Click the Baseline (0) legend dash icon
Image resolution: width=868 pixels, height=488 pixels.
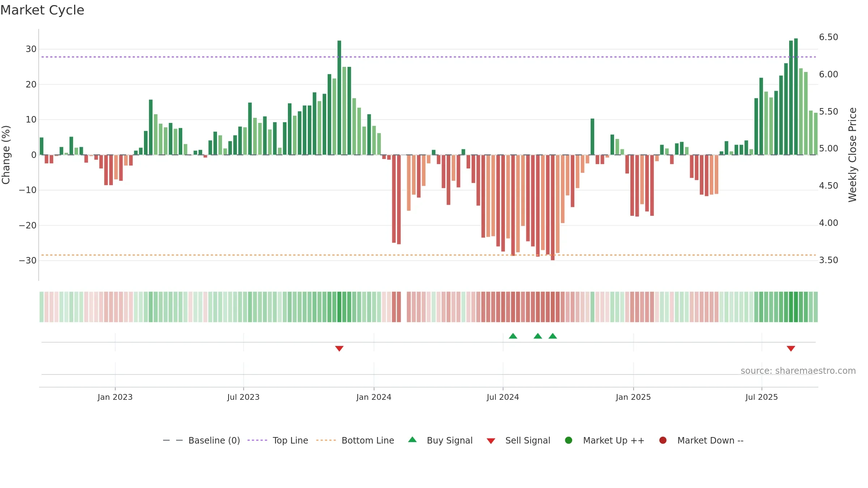(173, 440)
